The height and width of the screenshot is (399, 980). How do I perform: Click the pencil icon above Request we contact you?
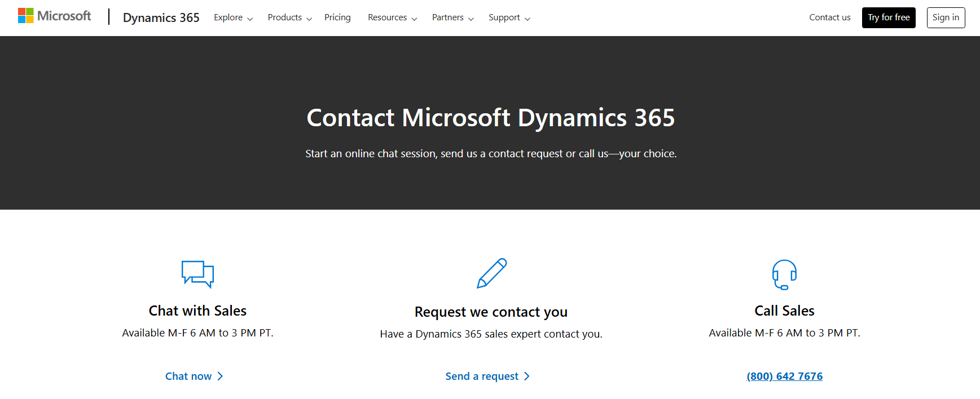[491, 273]
